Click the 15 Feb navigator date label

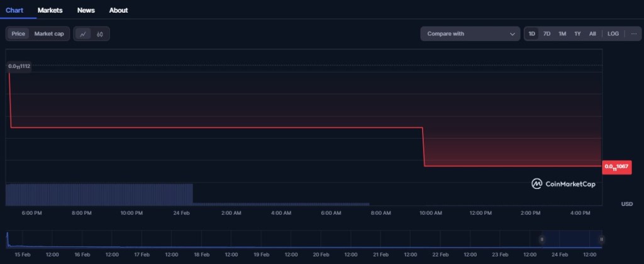(x=23, y=255)
